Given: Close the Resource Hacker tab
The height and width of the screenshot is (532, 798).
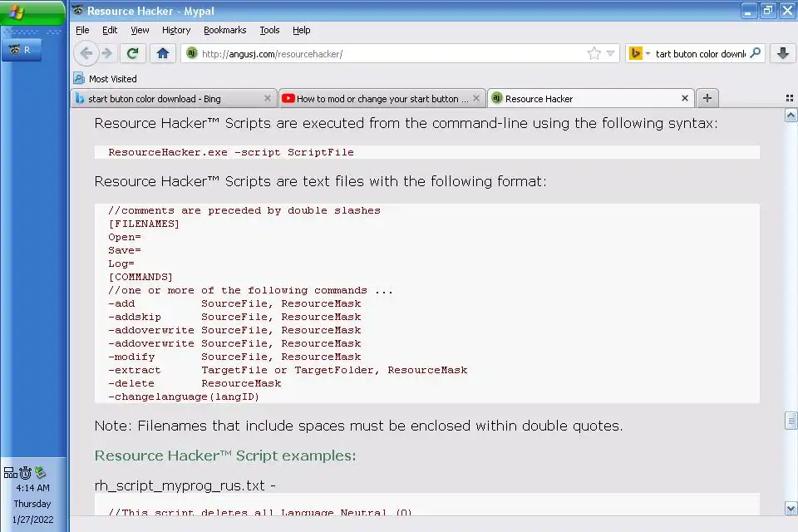Looking at the screenshot, I should (x=685, y=98).
